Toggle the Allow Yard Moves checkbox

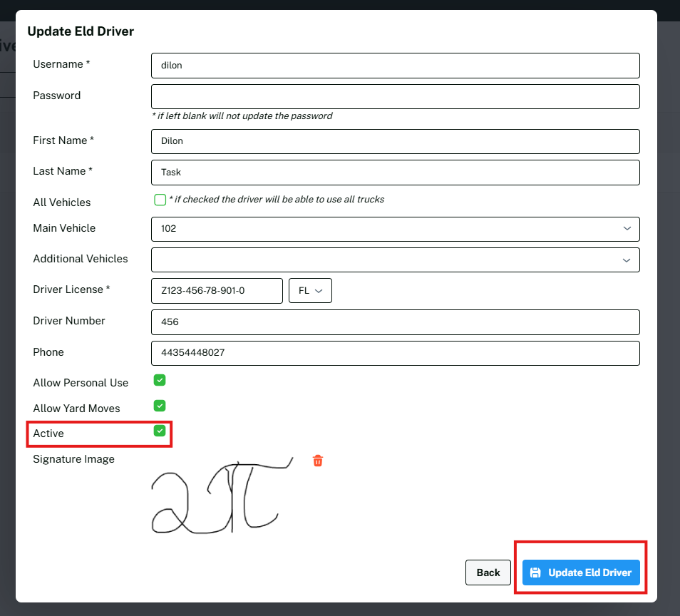click(160, 406)
